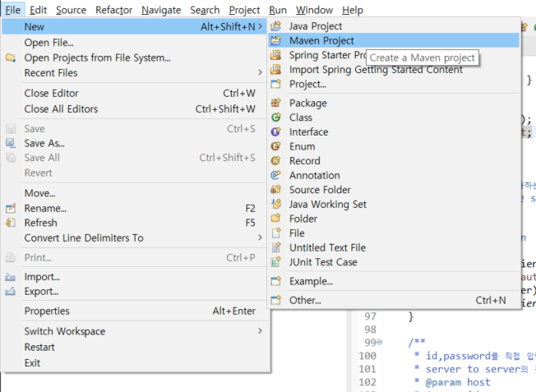Click the Import Spring Getting Started Content icon
This screenshot has width=536, height=392.
276,69
